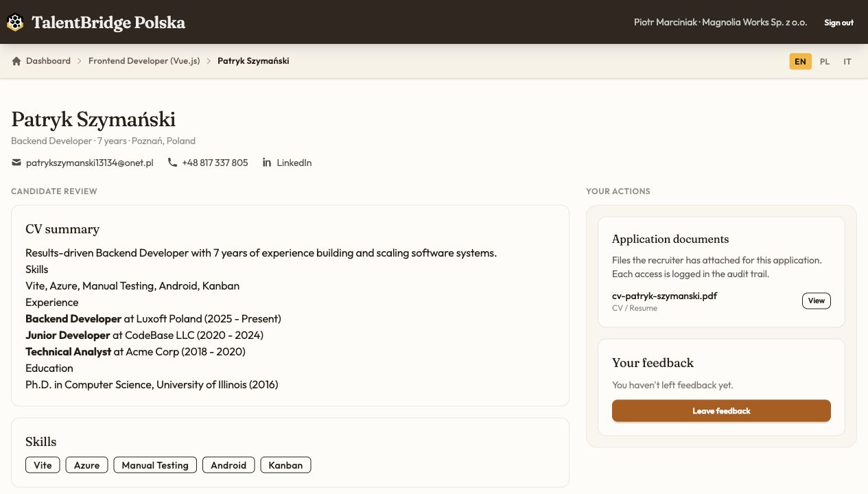Sign out of the account
Image resolution: width=868 pixels, height=494 pixels.
tap(838, 23)
